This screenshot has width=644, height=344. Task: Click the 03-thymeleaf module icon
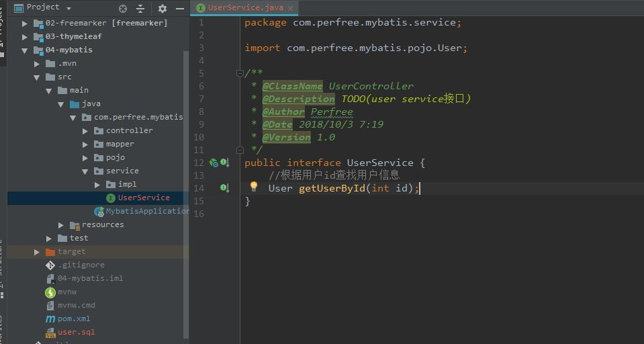pos(38,37)
